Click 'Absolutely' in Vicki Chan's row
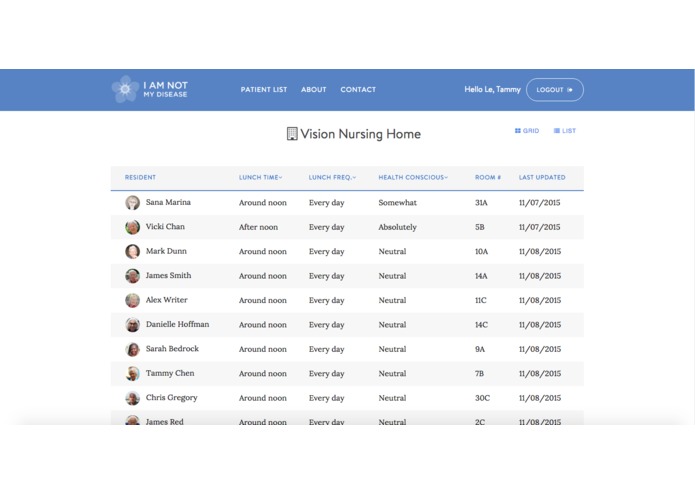Screen dimensions: 695x494 pos(398,227)
